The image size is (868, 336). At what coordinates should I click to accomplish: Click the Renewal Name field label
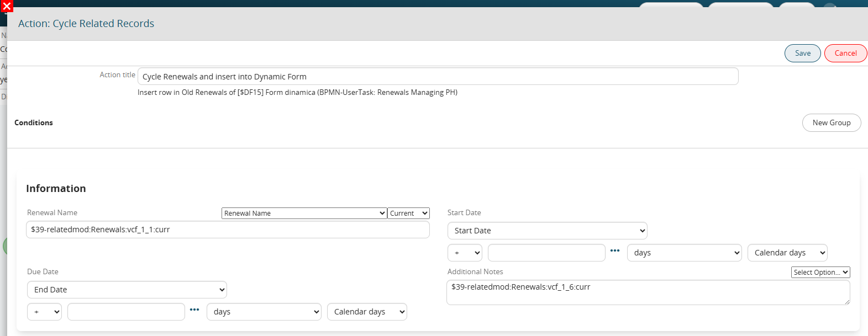tap(52, 212)
